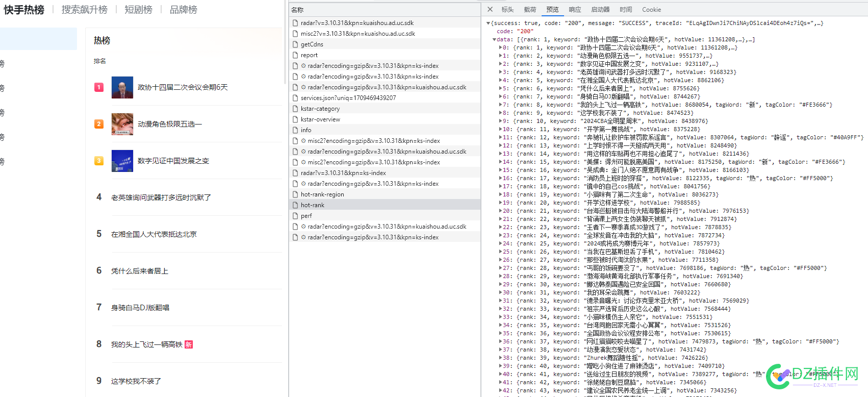Click the rank 3 yellow badge

[99, 161]
